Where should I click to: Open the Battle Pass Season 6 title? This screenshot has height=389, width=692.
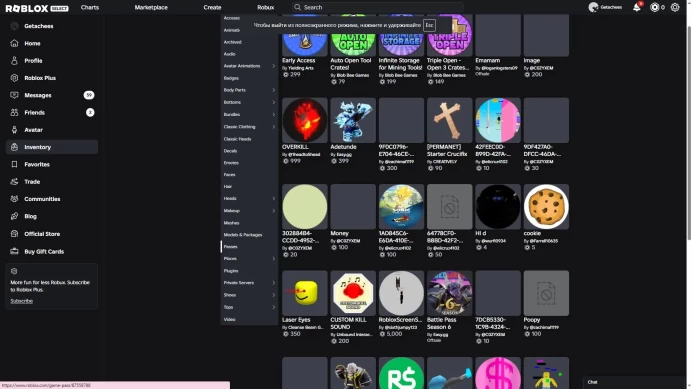coord(442,323)
